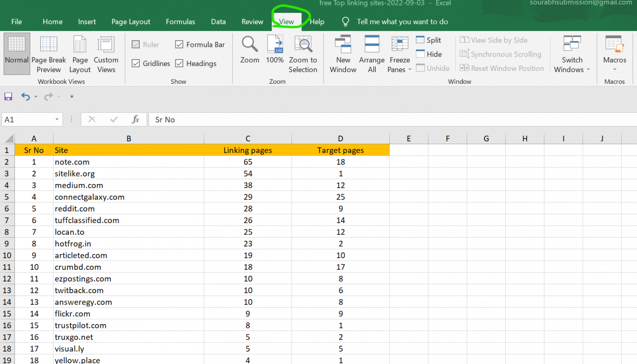
Task: Select cell containing note.com
Action: click(129, 162)
